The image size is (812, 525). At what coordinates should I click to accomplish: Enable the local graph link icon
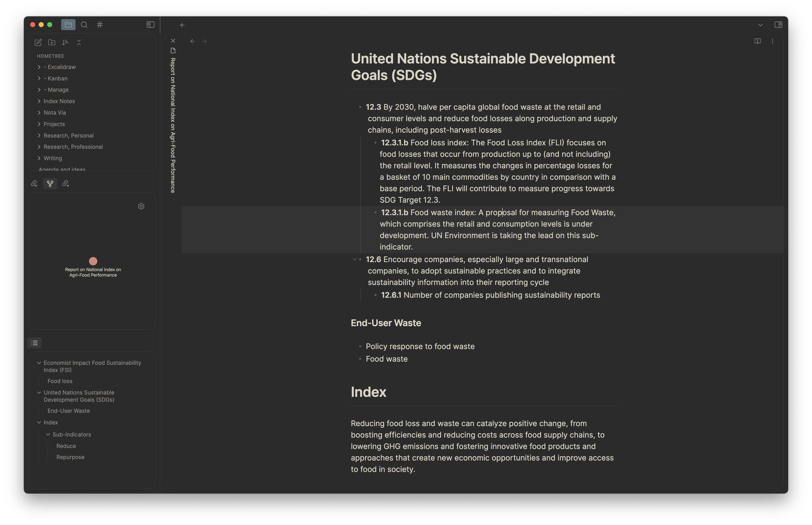click(50, 183)
